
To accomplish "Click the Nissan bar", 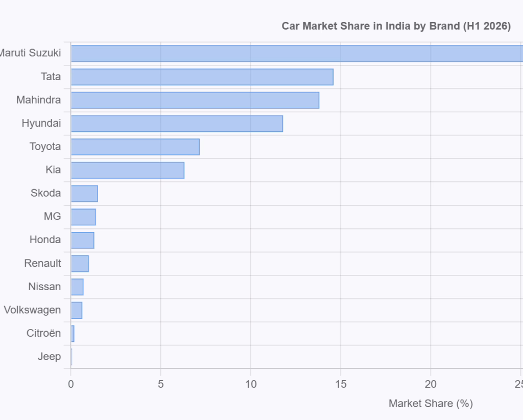I will click(x=77, y=287).
